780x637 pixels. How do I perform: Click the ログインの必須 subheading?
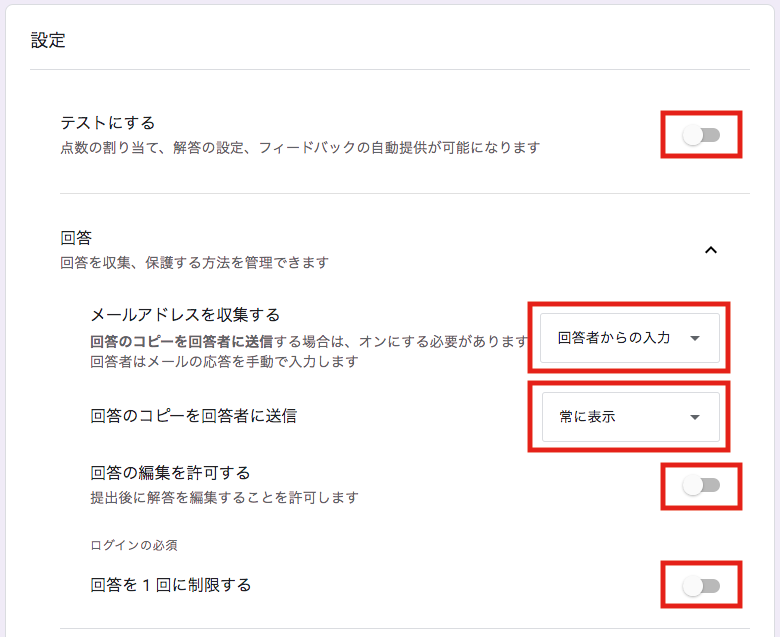point(134,545)
